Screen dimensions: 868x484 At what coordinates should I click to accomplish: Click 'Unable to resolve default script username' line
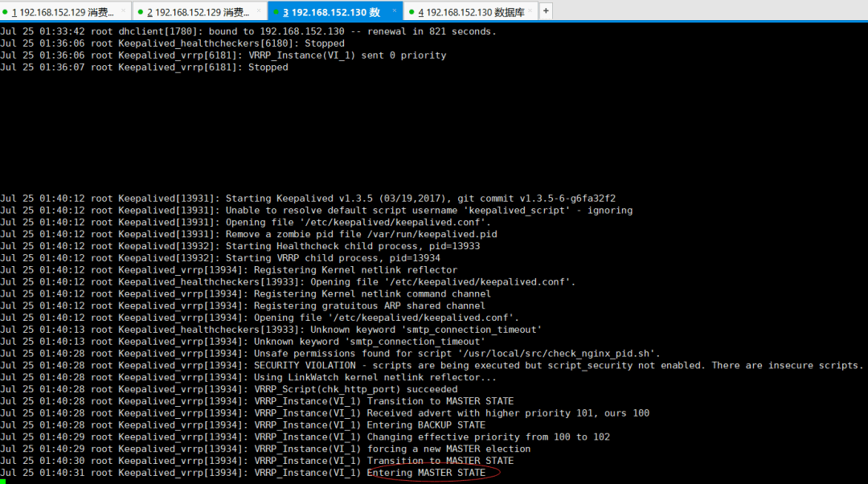316,211
